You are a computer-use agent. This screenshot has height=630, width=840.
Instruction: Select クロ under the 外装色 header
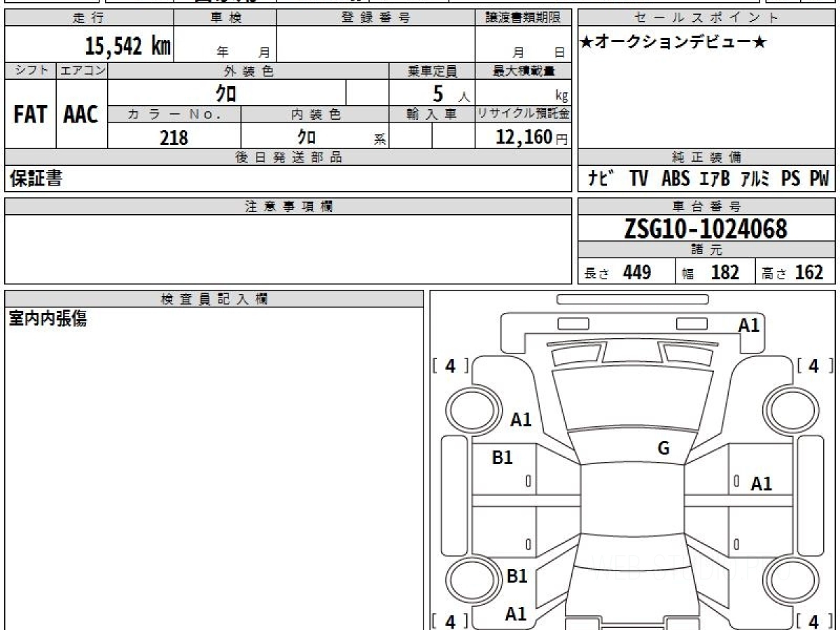click(x=226, y=92)
